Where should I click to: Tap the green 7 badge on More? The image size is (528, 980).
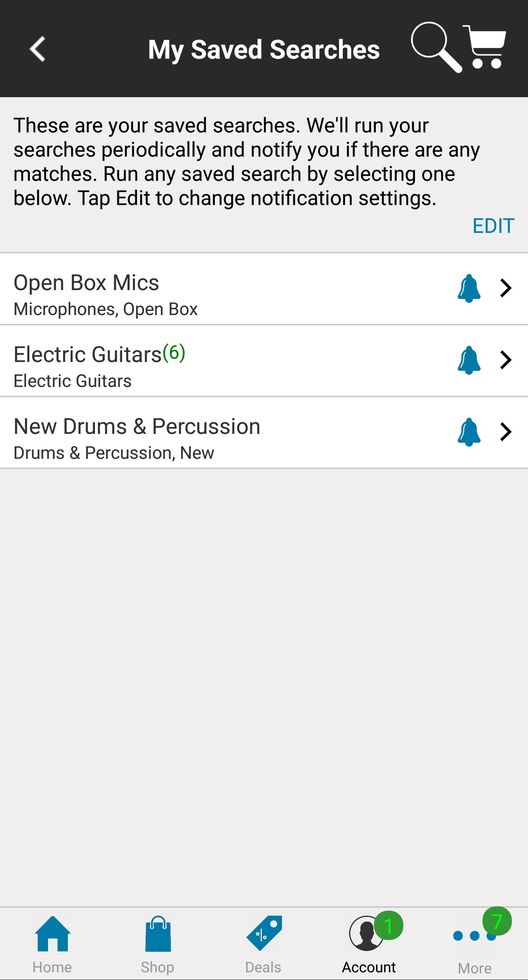(x=497, y=921)
